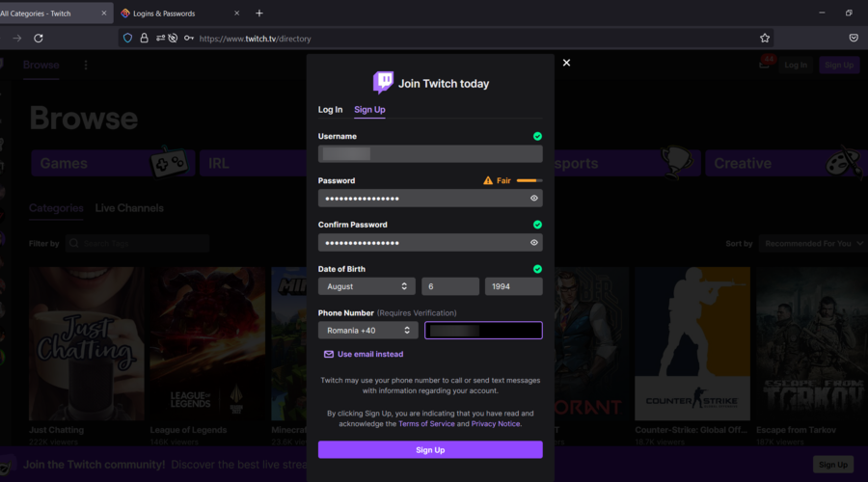Click the Twitch logo in dialog
The height and width of the screenshot is (482, 868).
point(383,83)
